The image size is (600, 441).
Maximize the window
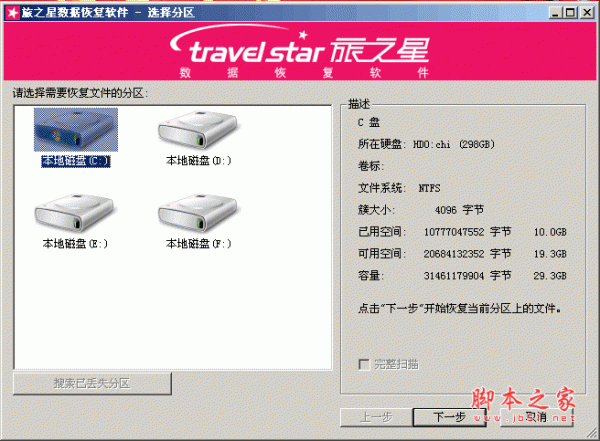[571, 13]
